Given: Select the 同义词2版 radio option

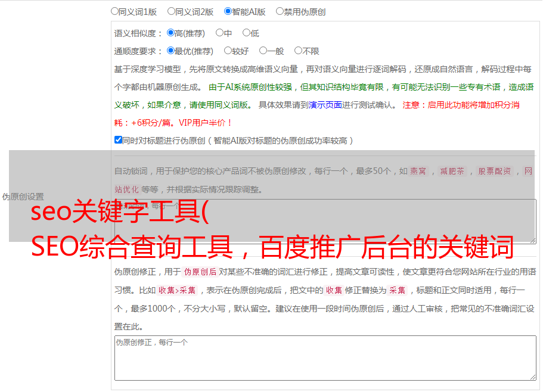Looking at the screenshot, I should (x=171, y=11).
